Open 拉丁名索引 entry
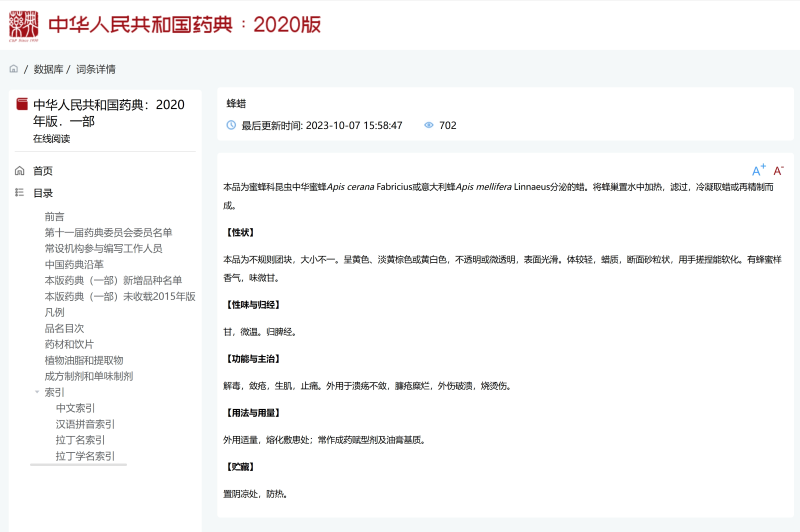This screenshot has height=532, width=800. point(80,440)
